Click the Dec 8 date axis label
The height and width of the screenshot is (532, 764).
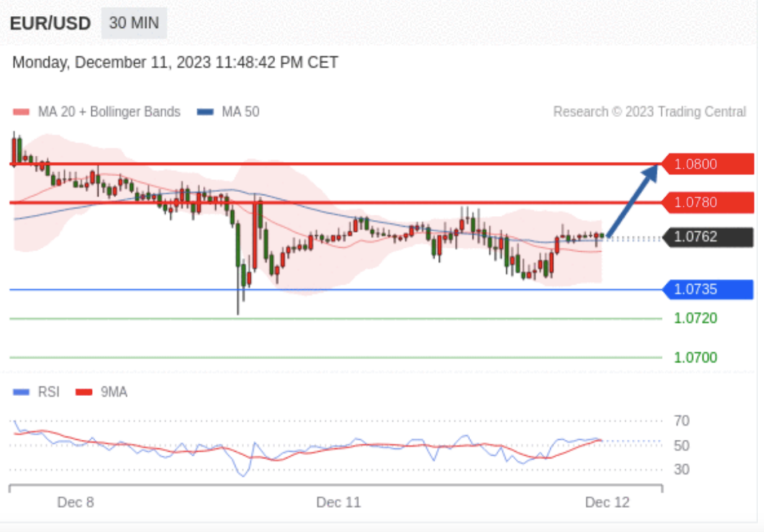tap(75, 503)
